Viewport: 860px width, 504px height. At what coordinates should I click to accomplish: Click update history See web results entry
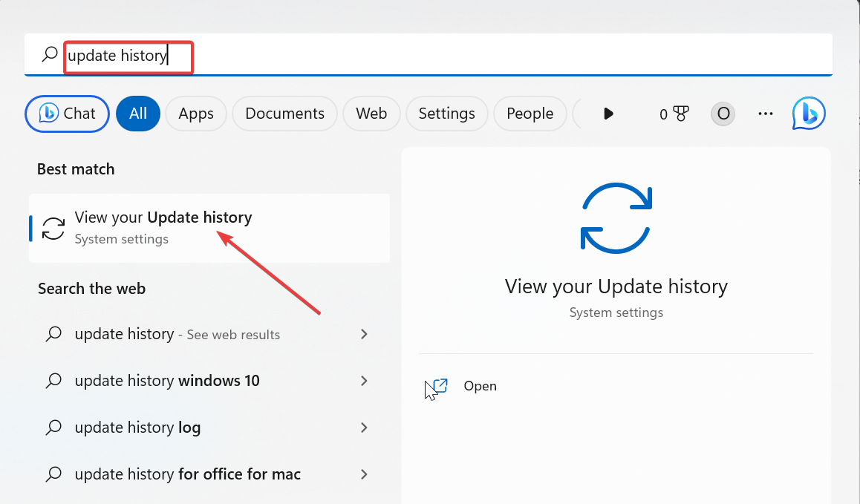tap(177, 334)
